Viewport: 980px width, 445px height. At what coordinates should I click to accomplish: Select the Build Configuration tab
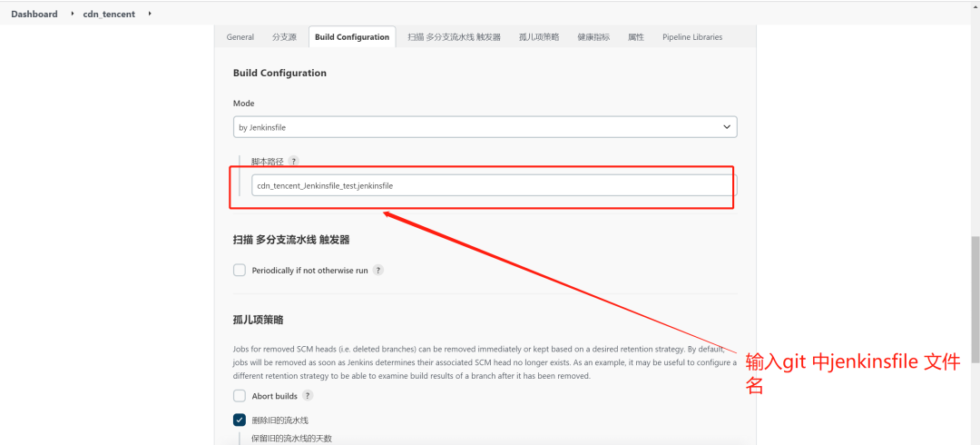tap(352, 37)
